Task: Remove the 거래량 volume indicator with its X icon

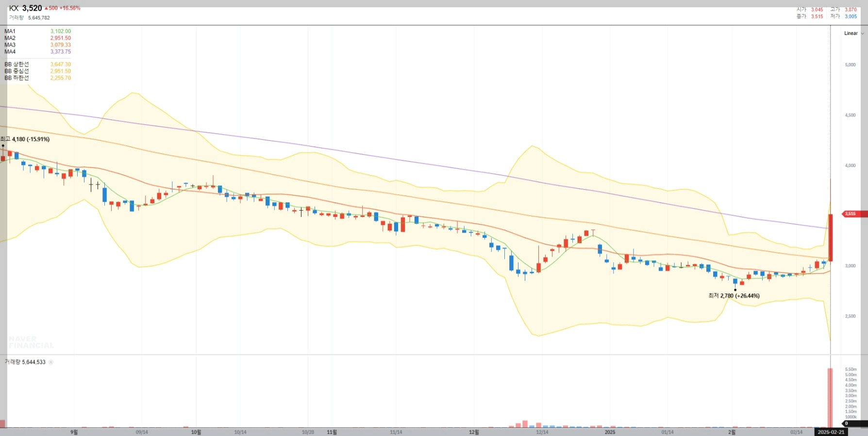Action: (x=51, y=362)
